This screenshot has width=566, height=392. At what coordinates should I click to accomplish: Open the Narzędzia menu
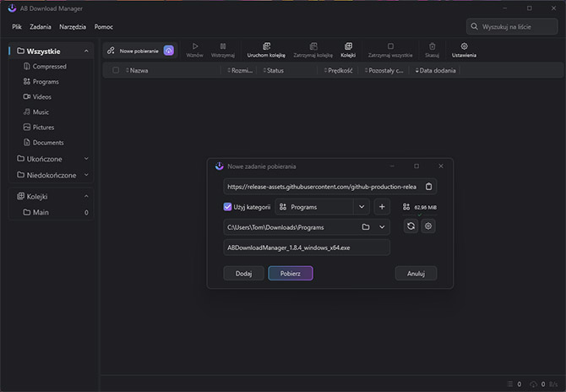[73, 27]
